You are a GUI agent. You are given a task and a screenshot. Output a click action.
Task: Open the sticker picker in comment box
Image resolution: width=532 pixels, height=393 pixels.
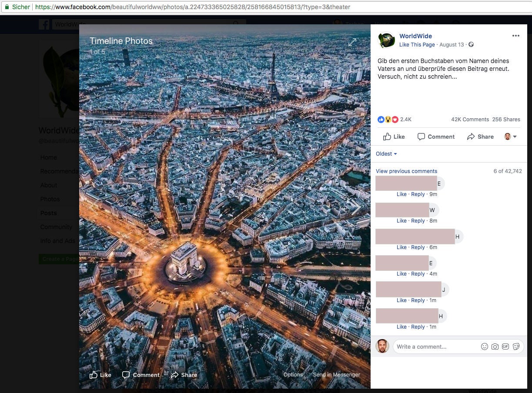(516, 346)
